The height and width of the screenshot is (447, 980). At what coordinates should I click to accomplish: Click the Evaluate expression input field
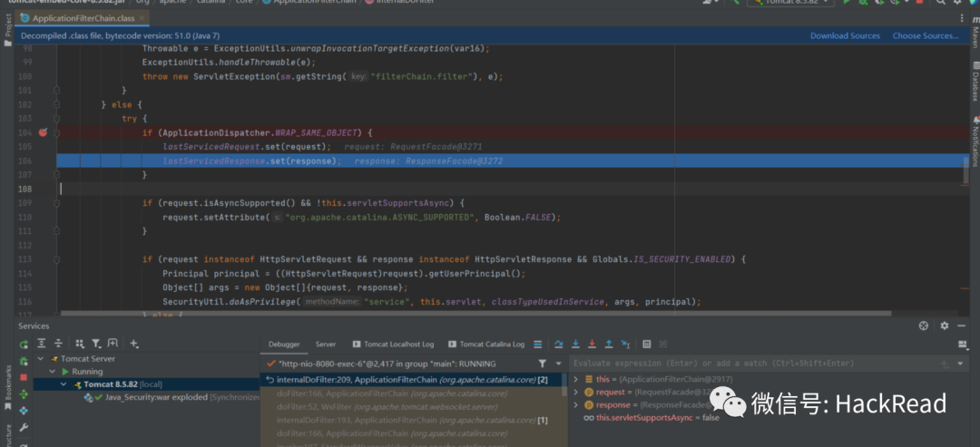tap(753, 364)
